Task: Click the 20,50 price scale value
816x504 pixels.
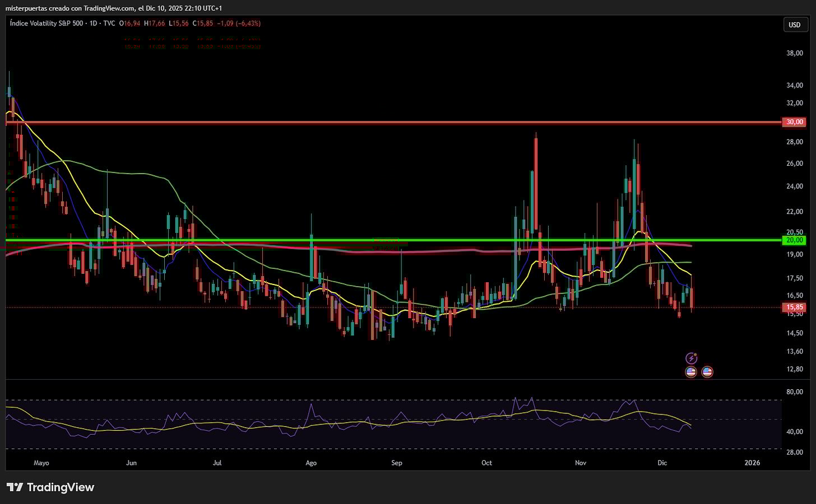Action: pos(795,232)
